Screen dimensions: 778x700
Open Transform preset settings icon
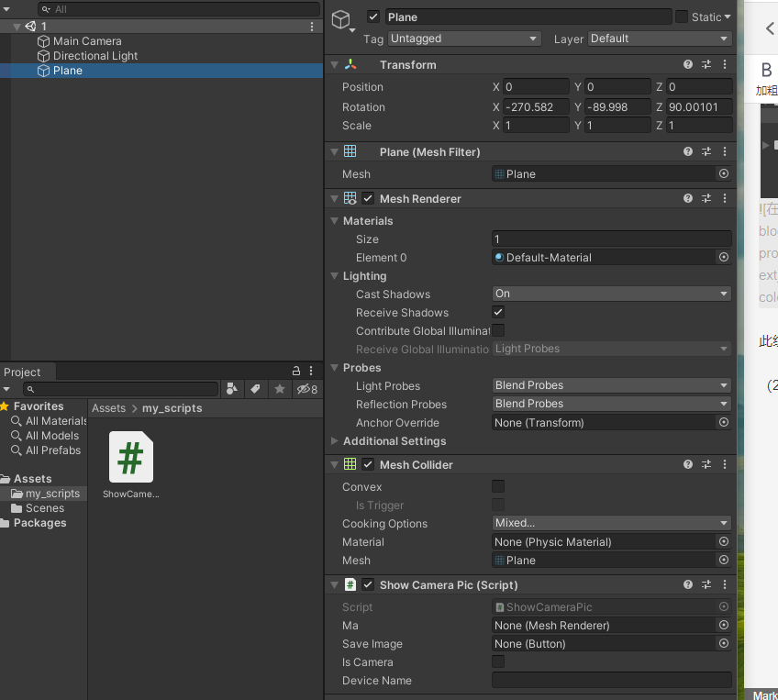click(706, 64)
